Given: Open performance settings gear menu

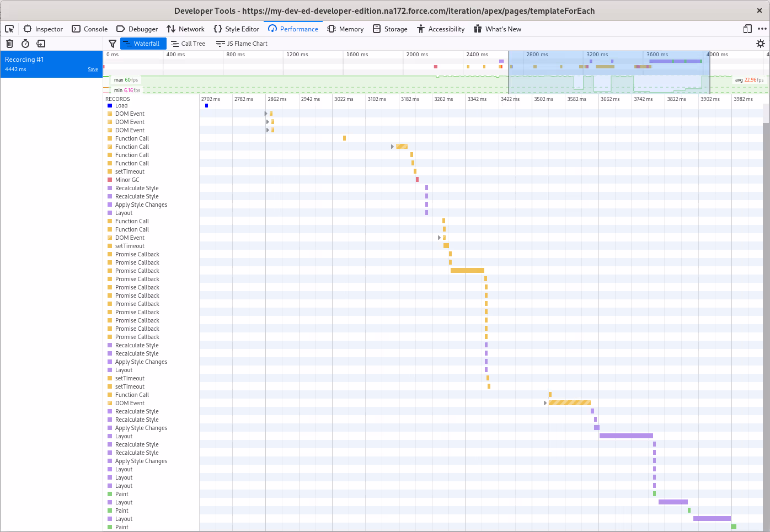Looking at the screenshot, I should click(761, 44).
